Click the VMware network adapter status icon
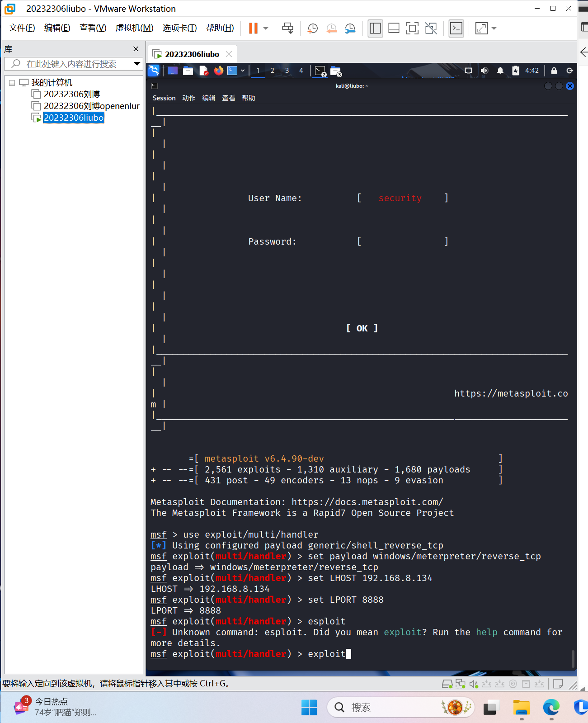 [x=461, y=684]
